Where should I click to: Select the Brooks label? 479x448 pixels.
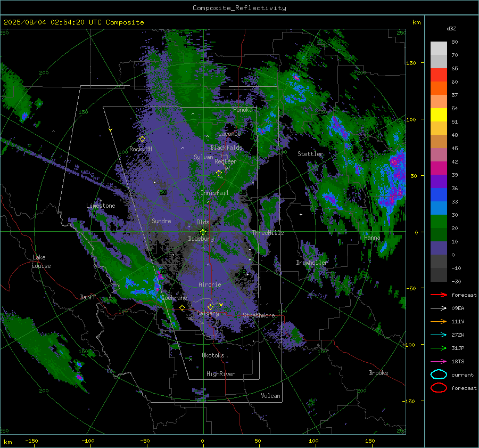[x=378, y=373]
